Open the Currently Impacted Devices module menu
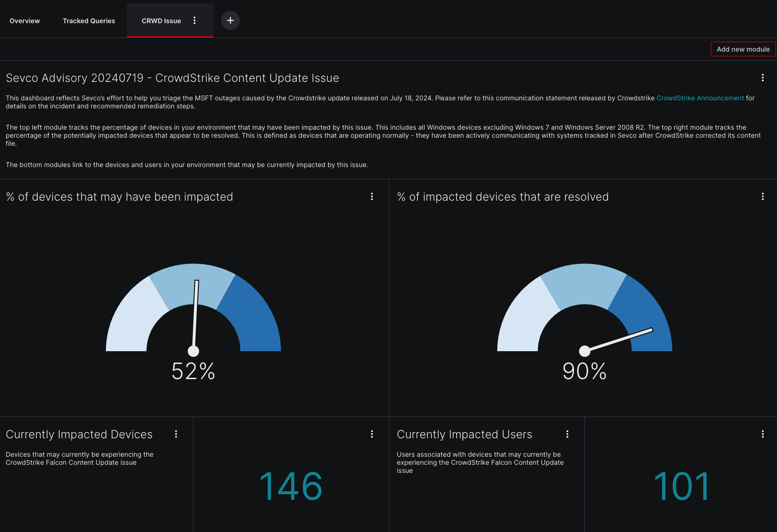777x532 pixels. 176,434
